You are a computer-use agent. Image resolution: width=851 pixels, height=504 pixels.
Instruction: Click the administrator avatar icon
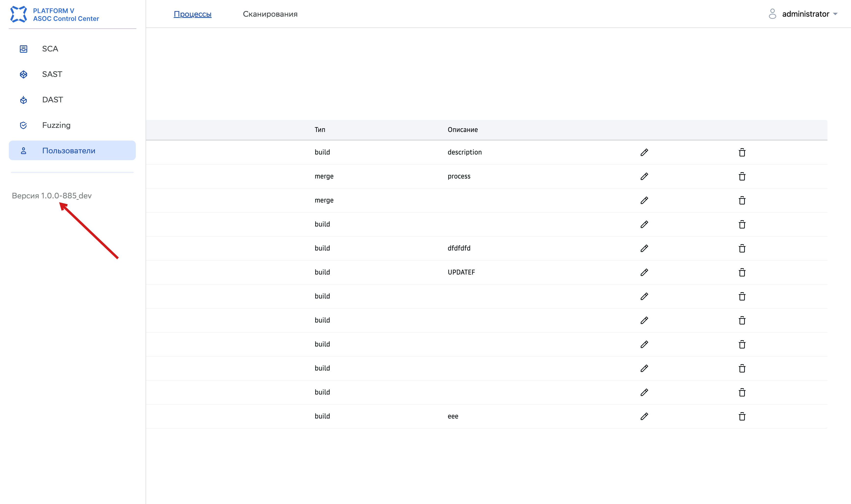[772, 14]
